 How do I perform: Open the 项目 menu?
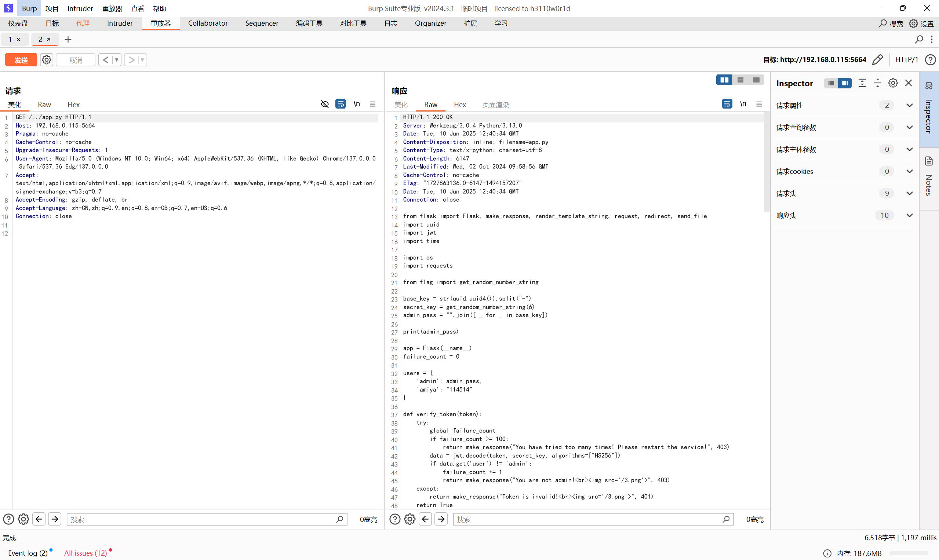(x=52, y=8)
